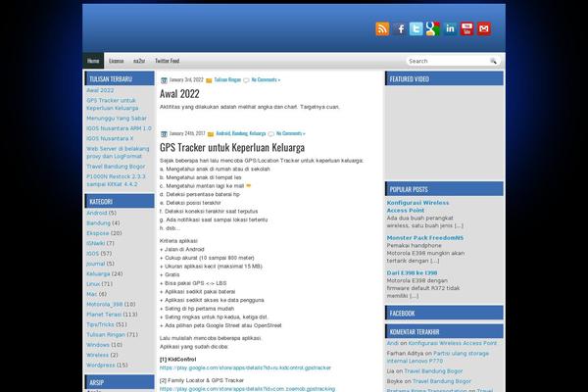Open Tulisan Ringan category under Awal 2022
Image resolution: width=588 pixels, height=392 pixels.
coord(227,80)
